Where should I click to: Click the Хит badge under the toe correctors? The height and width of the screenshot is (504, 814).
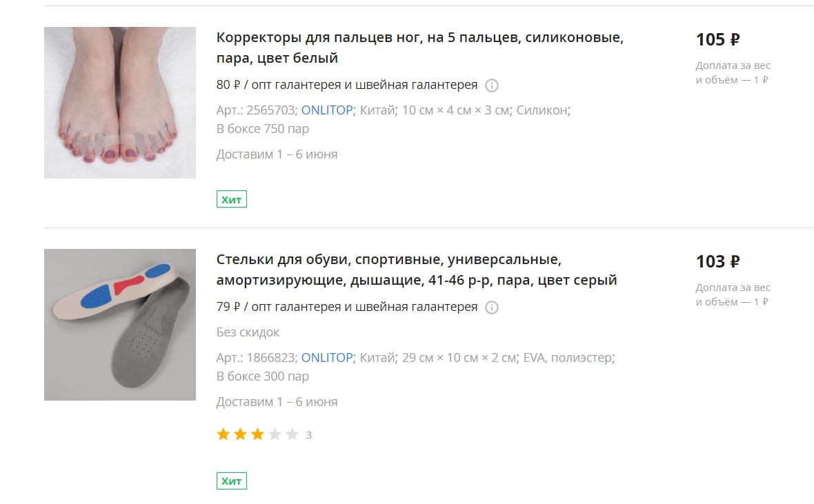pos(232,199)
